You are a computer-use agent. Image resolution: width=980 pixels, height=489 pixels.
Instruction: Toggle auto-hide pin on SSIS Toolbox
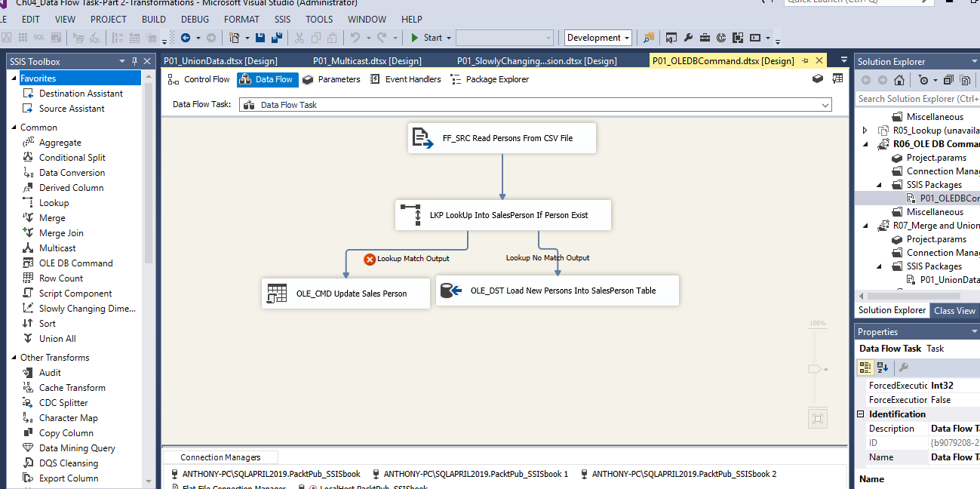point(134,61)
